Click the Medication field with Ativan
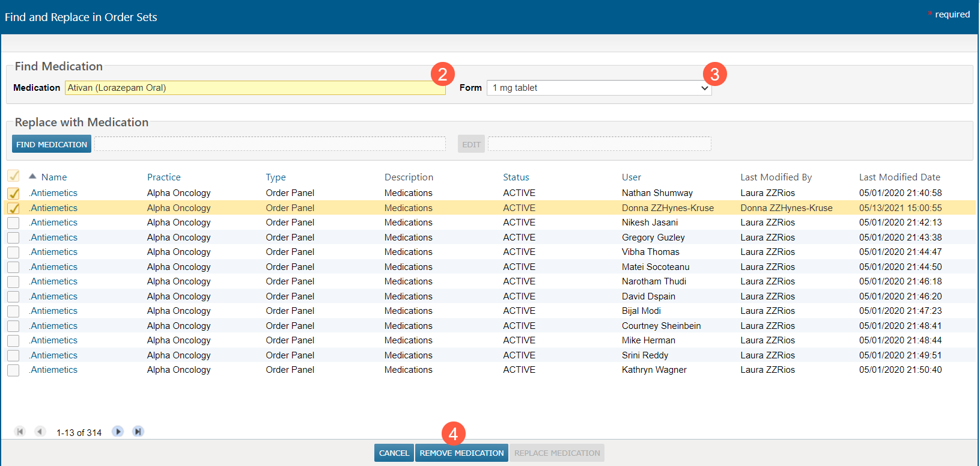The width and height of the screenshot is (980, 466). (x=255, y=88)
